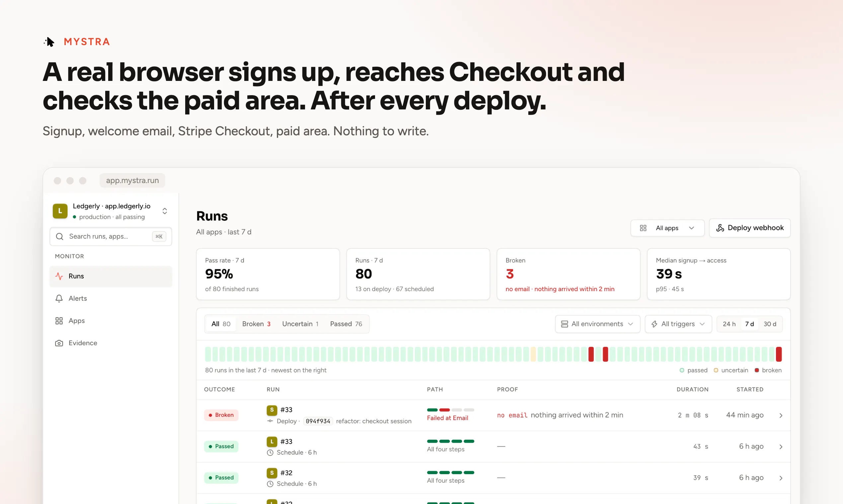
Task: Click '44 min ago' started time
Action: click(x=745, y=415)
